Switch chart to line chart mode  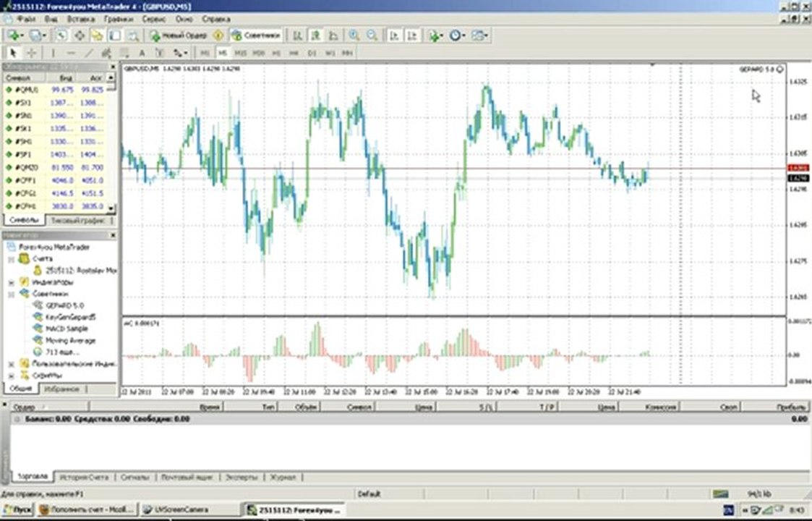point(333,35)
